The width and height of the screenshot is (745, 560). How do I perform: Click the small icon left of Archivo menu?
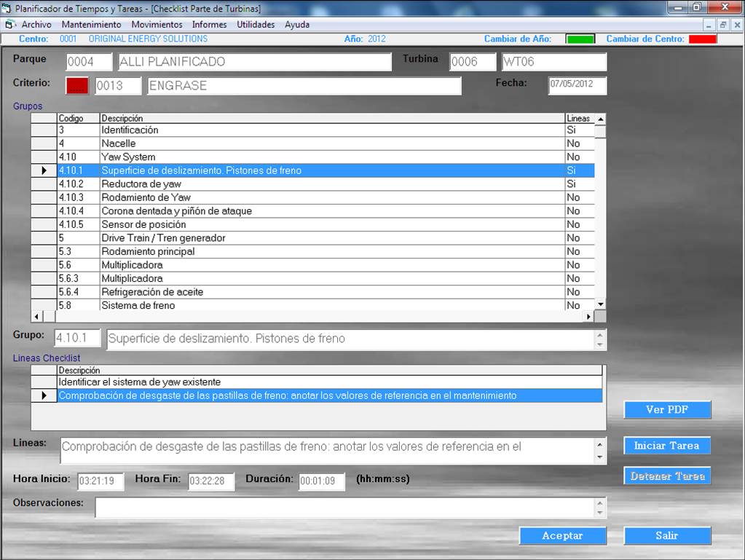tap(10, 25)
